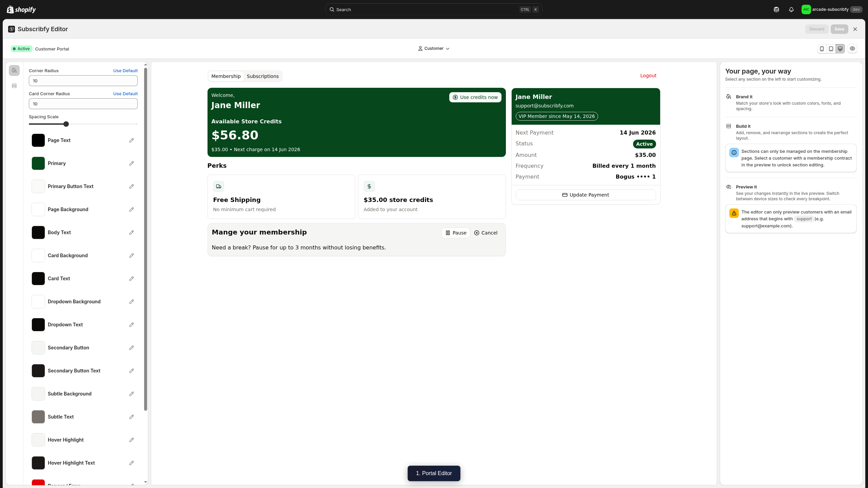
Task: Click the Subscribfy app icon in header
Action: (x=12, y=29)
